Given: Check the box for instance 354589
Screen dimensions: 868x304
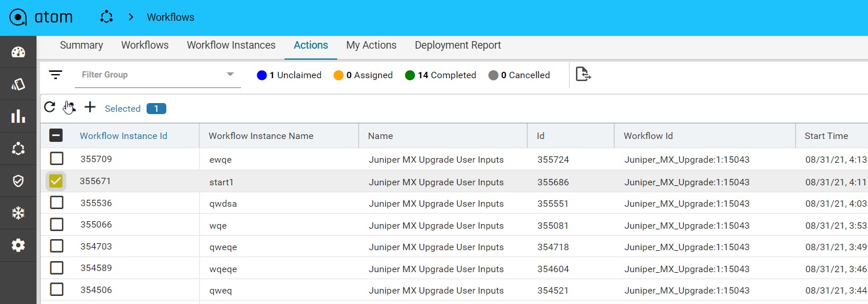Looking at the screenshot, I should [56, 268].
